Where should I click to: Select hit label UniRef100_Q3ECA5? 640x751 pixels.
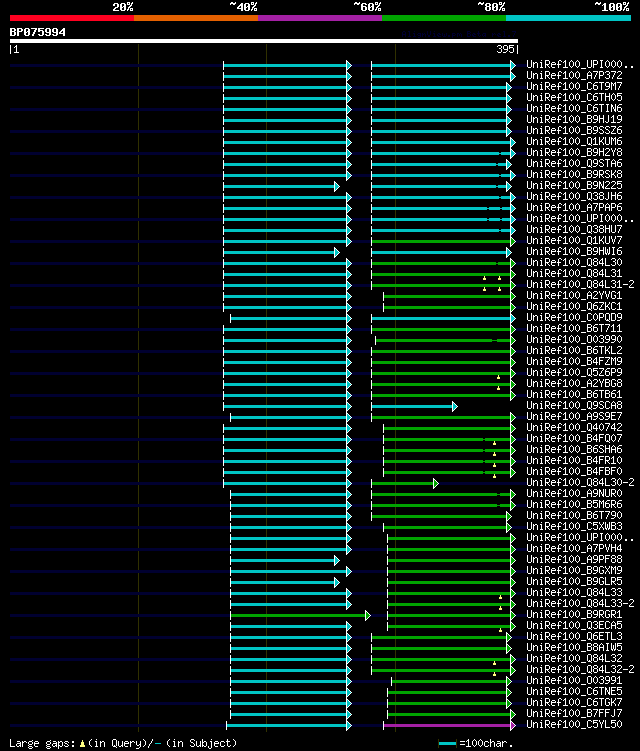tap(574, 626)
